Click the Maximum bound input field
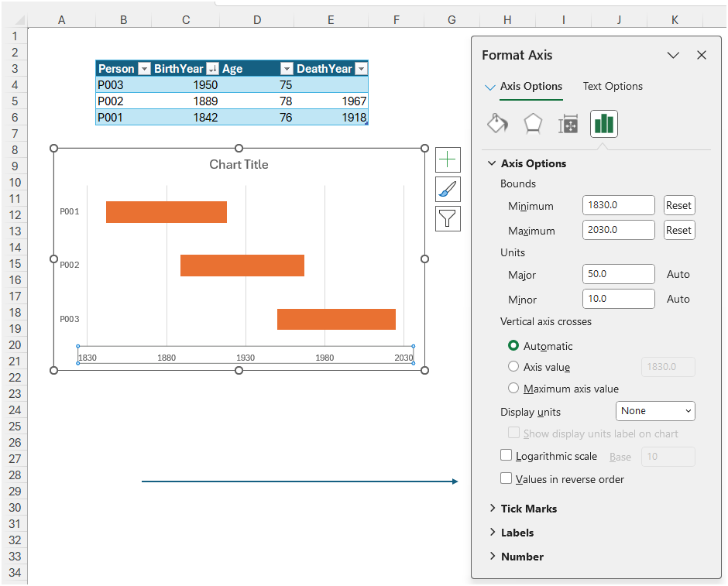This screenshot has height=586, width=728. click(x=619, y=230)
